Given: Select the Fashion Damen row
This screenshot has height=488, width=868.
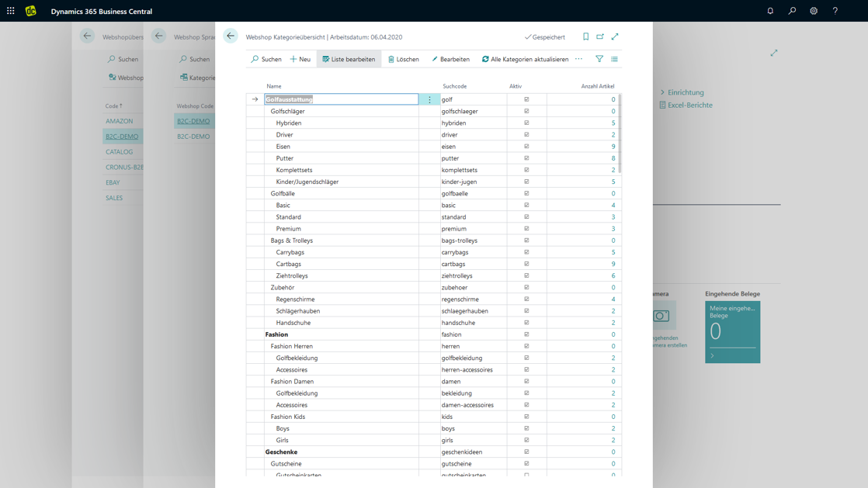Looking at the screenshot, I should coord(433,381).
